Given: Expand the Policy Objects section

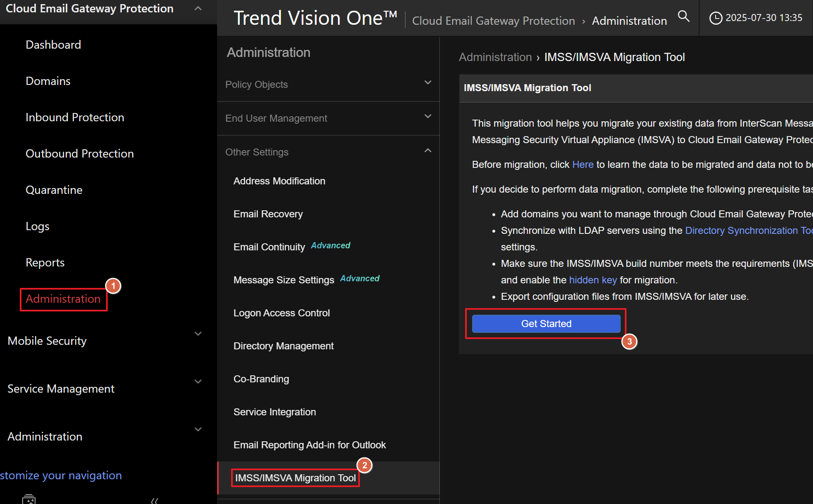Looking at the screenshot, I should point(428,82).
